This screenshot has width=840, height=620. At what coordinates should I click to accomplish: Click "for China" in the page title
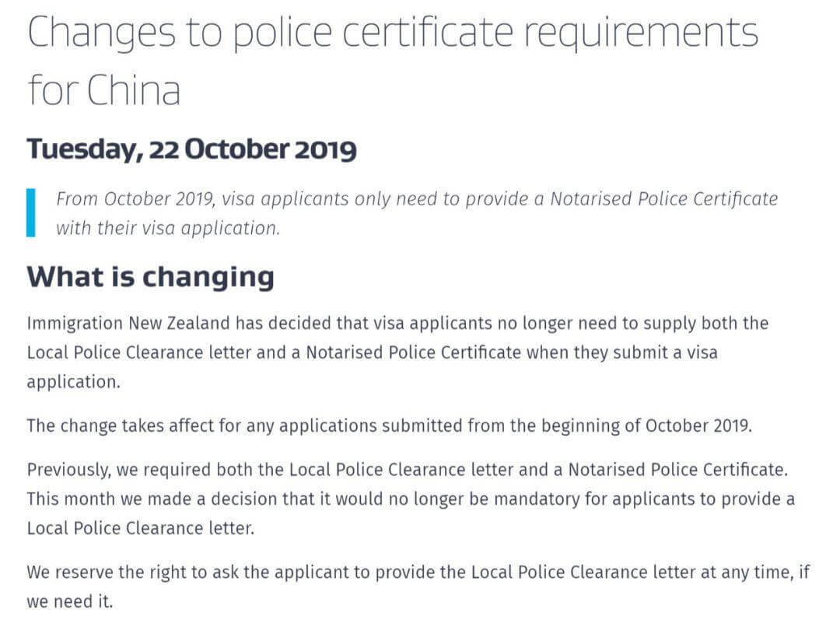104,90
